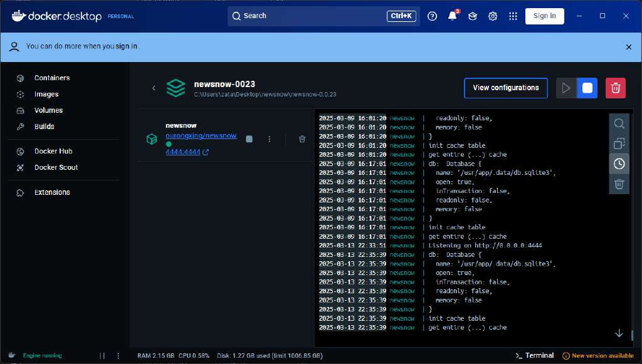Open engine options three-dot menu
642x364 pixels.
[118, 356]
